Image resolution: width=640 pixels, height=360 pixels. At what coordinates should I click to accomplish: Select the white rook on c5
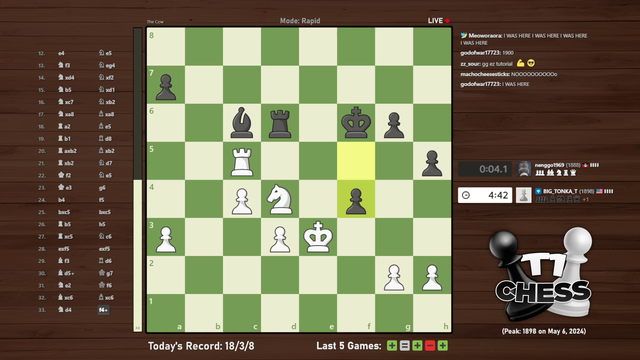click(x=242, y=162)
